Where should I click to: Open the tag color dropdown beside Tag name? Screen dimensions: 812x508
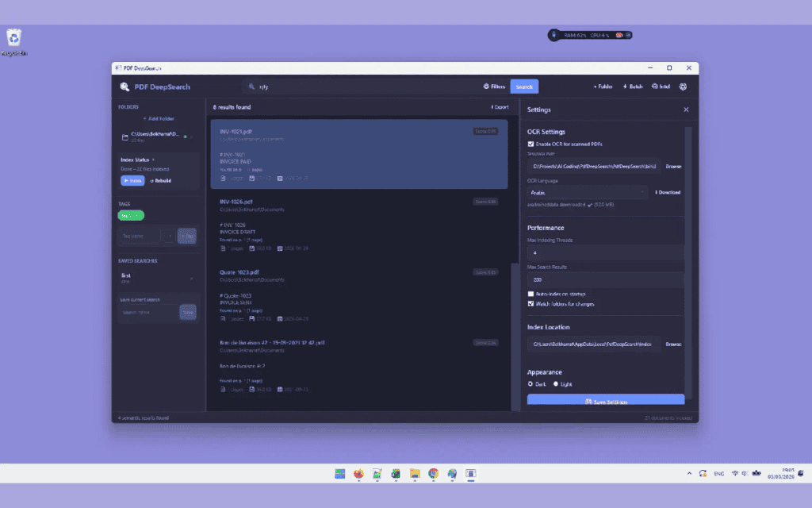pos(169,236)
